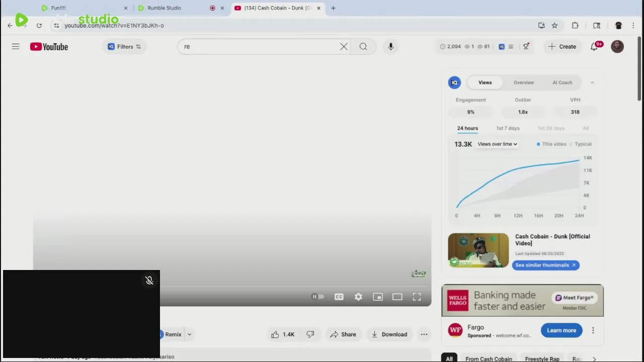Image resolution: width=644 pixels, height=362 pixels.
Task: Open the Remix dropdown arrow
Action: [x=189, y=334]
